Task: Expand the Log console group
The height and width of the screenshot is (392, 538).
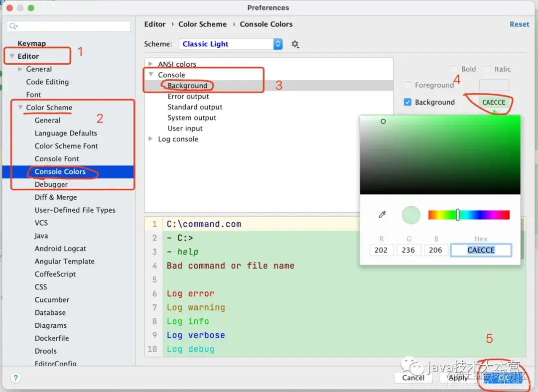Action: pyautogui.click(x=150, y=138)
